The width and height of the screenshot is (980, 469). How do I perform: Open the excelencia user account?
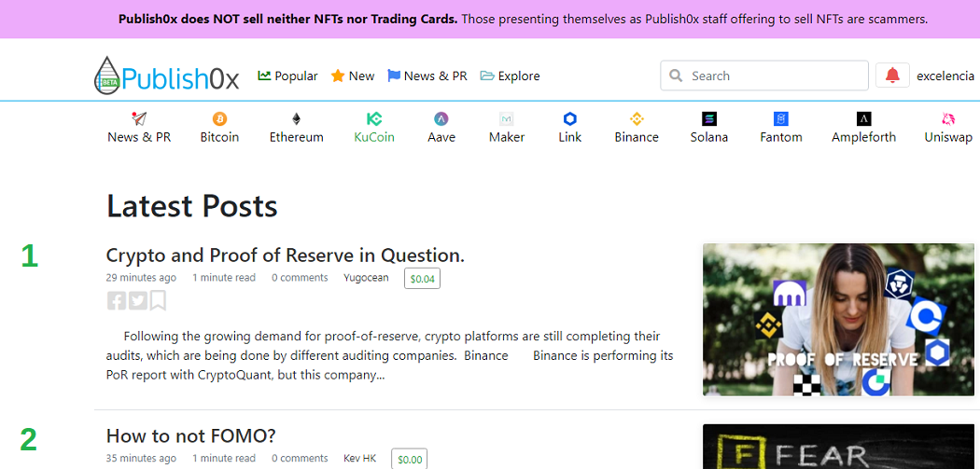click(x=945, y=76)
